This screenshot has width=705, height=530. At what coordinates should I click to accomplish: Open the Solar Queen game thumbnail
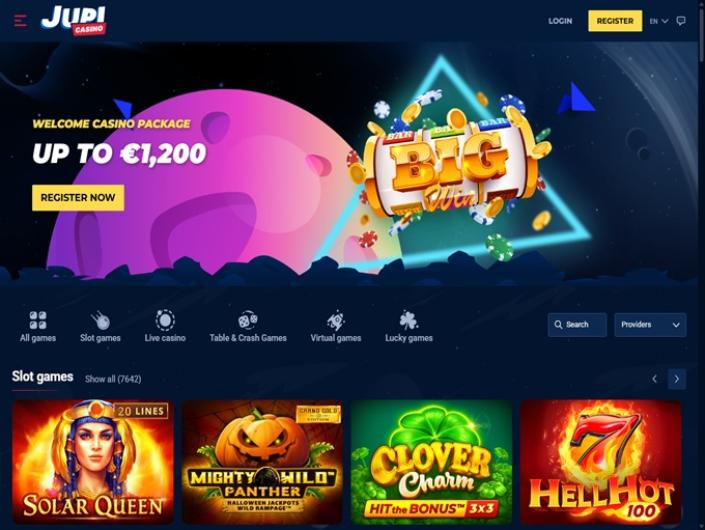93,462
